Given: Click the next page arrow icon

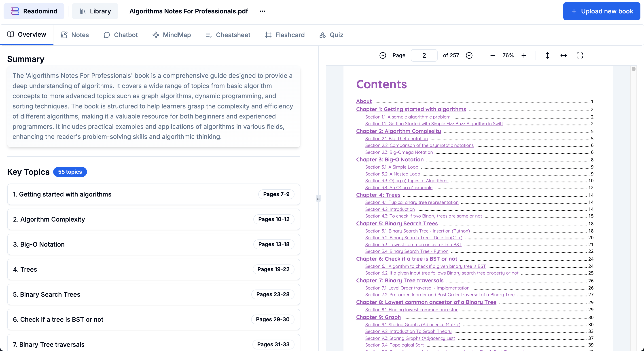Looking at the screenshot, I should pyautogui.click(x=469, y=55).
